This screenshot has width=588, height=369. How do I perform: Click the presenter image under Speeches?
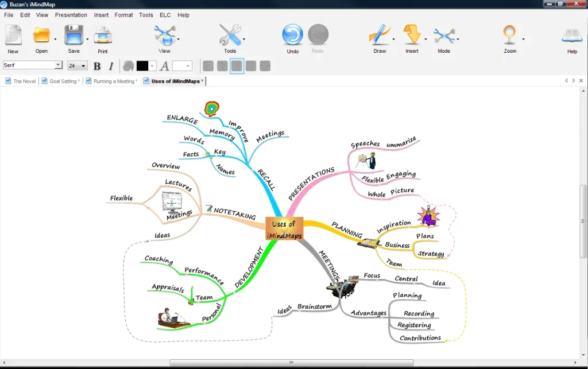(367, 160)
